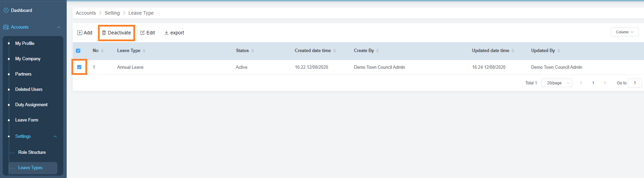Open Dashboard in the sidebar
This screenshot has height=178, width=644.
21,10
